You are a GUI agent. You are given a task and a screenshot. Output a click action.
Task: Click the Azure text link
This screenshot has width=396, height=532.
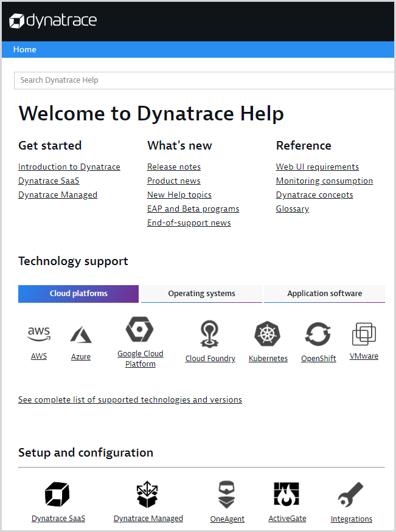[81, 356]
